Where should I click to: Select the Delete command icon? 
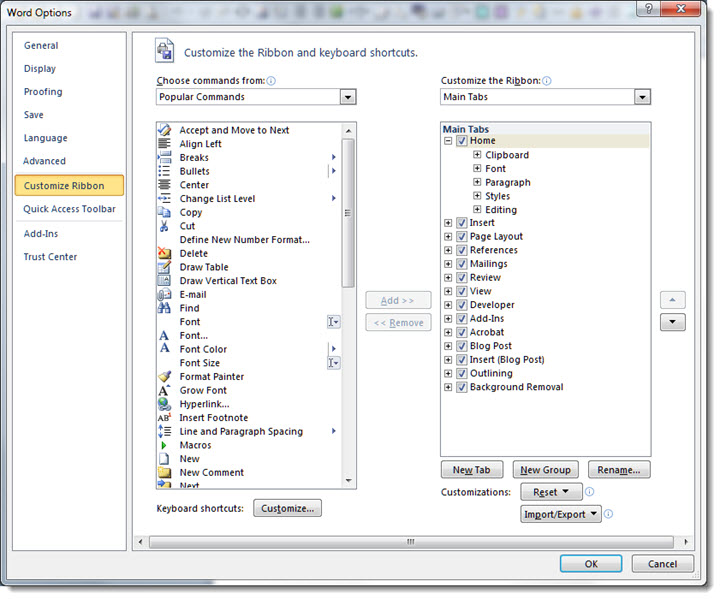164,253
